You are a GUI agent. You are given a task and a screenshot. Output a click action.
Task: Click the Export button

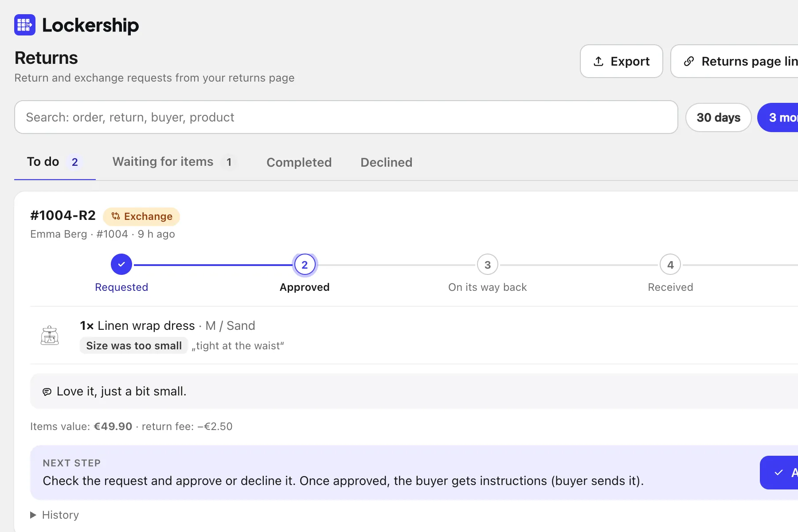[622, 61]
